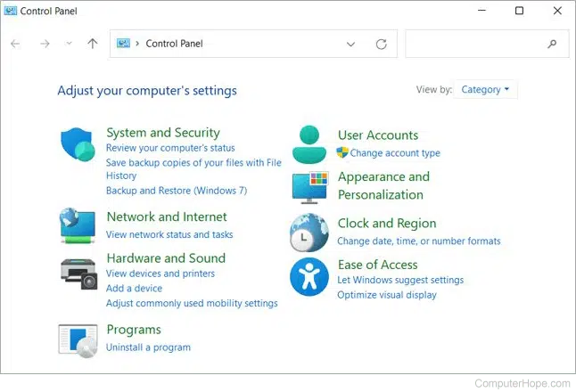Screen dimensions: 576x392
Task: Go up one level with the Up arrow
Action: [x=93, y=44]
